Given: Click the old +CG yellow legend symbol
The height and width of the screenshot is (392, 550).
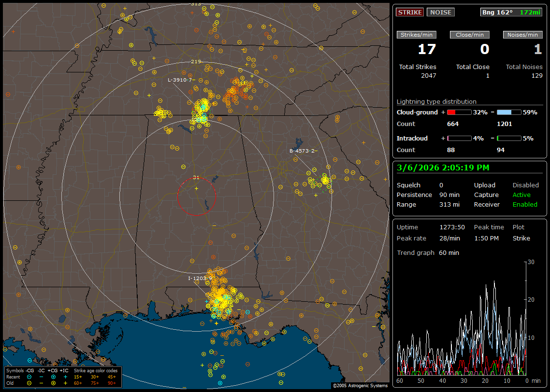Looking at the screenshot, I should pyautogui.click(x=53, y=382).
